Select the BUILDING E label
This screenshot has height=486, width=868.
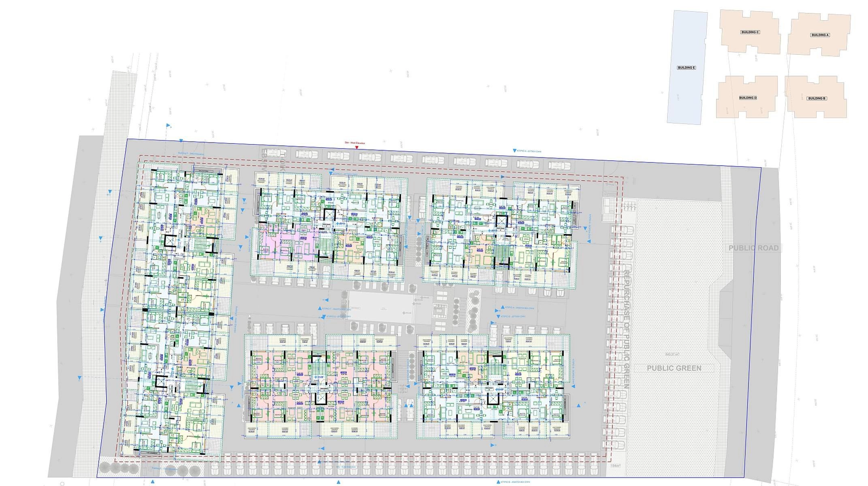coord(686,68)
